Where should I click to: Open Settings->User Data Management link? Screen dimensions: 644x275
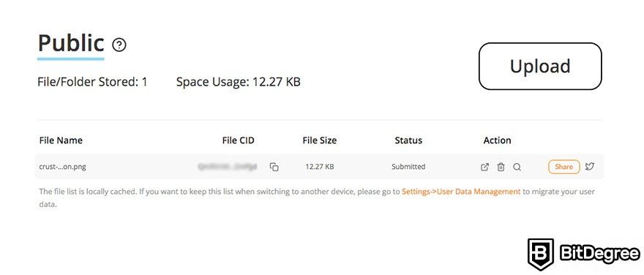(461, 192)
